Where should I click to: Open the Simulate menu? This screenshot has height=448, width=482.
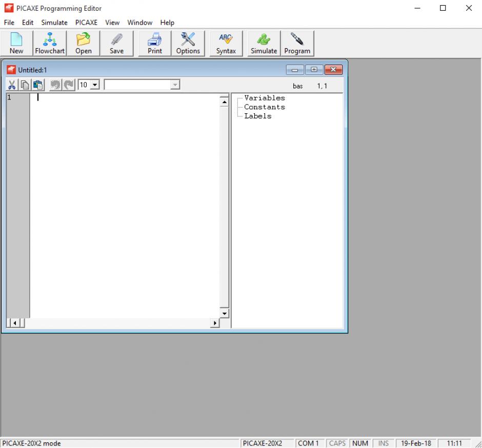coord(54,23)
